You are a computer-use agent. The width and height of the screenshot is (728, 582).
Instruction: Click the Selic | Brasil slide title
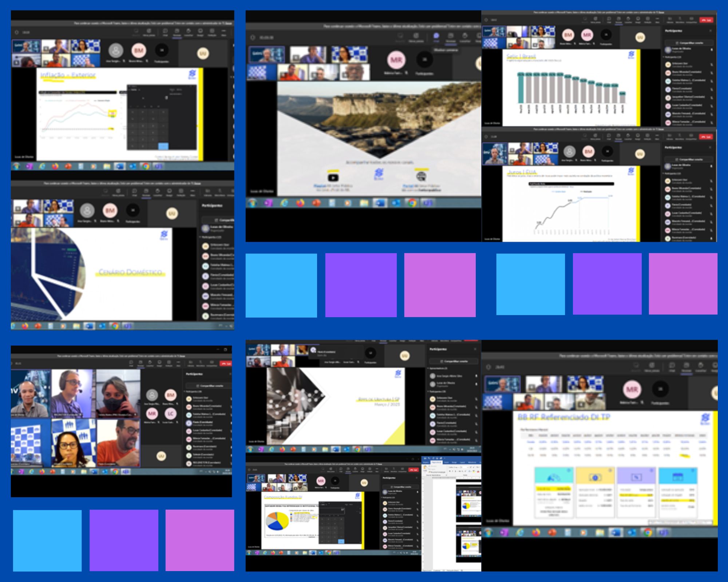point(521,57)
